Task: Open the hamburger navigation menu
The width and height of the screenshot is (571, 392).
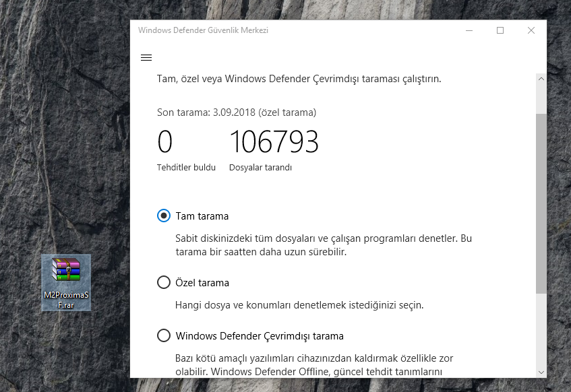Action: coord(146,57)
